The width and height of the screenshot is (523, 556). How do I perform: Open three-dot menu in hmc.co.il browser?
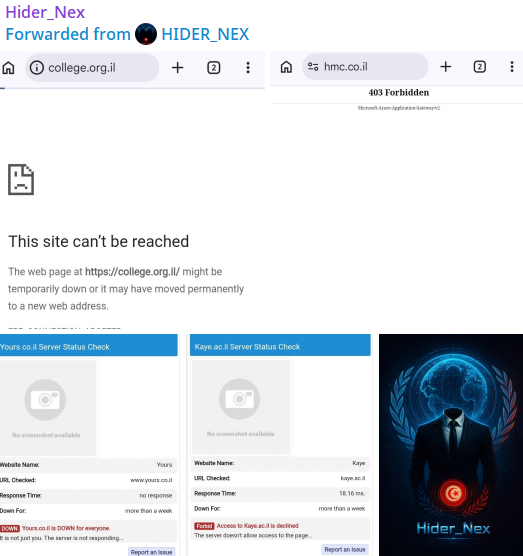512,67
